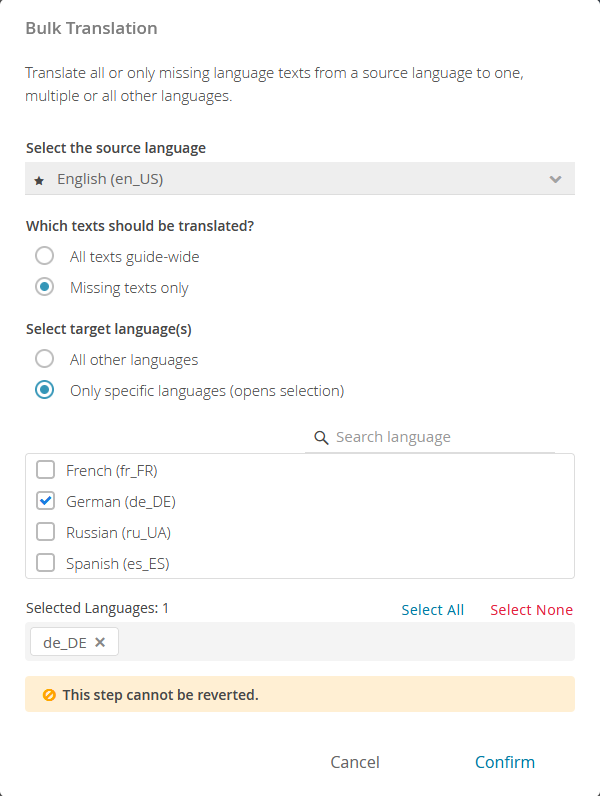Expand the source language dropdown chevron
This screenshot has width=600, height=796.
tap(555, 179)
